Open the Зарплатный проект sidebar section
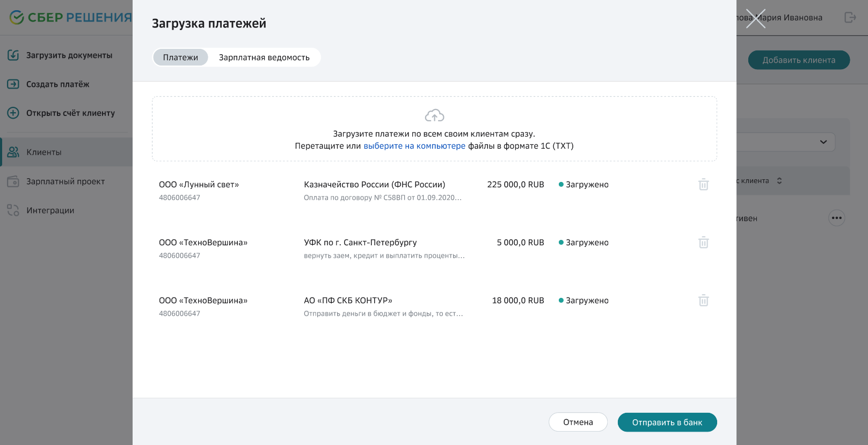The width and height of the screenshot is (868, 445). [x=65, y=181]
